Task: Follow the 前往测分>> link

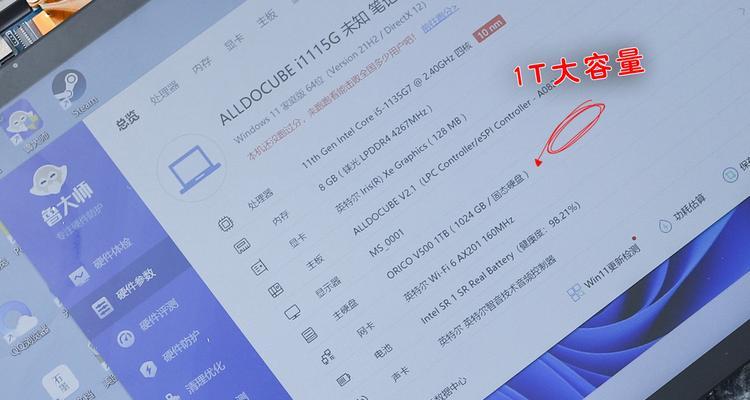Action: click(x=441, y=17)
